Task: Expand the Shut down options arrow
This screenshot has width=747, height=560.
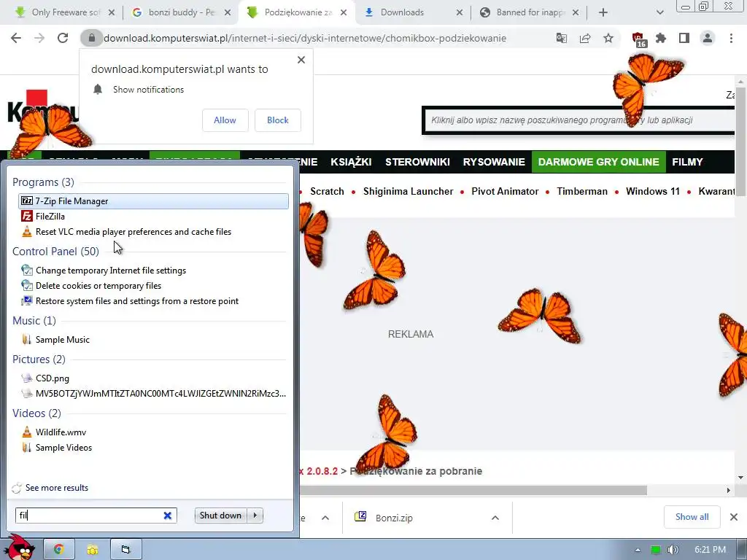Action: (x=255, y=516)
